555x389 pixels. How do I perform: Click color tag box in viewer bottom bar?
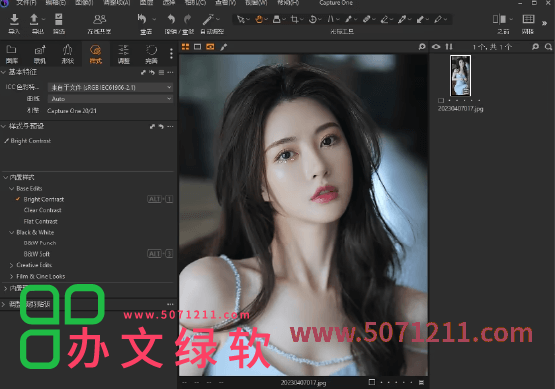pos(372,382)
